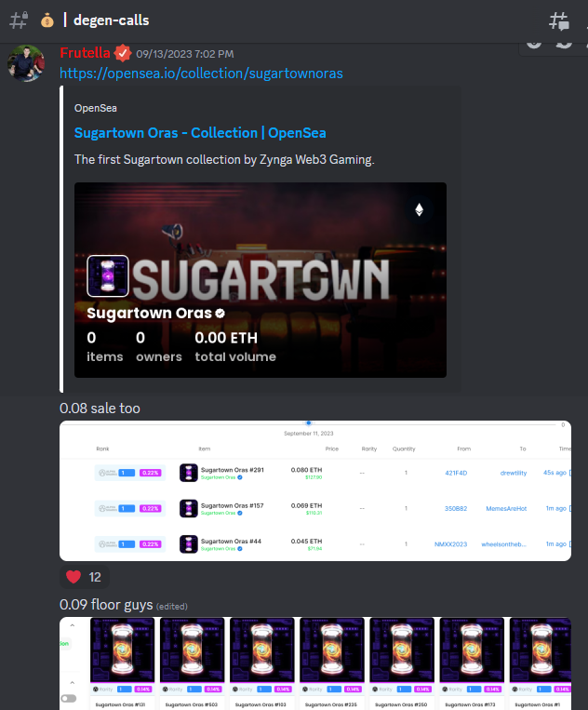Click the Sugartown Oras #157 item thumbnail

tap(188, 508)
